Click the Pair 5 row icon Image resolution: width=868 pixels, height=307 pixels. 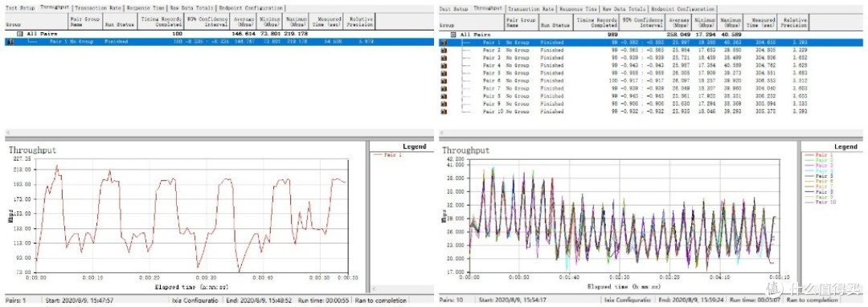(444, 73)
